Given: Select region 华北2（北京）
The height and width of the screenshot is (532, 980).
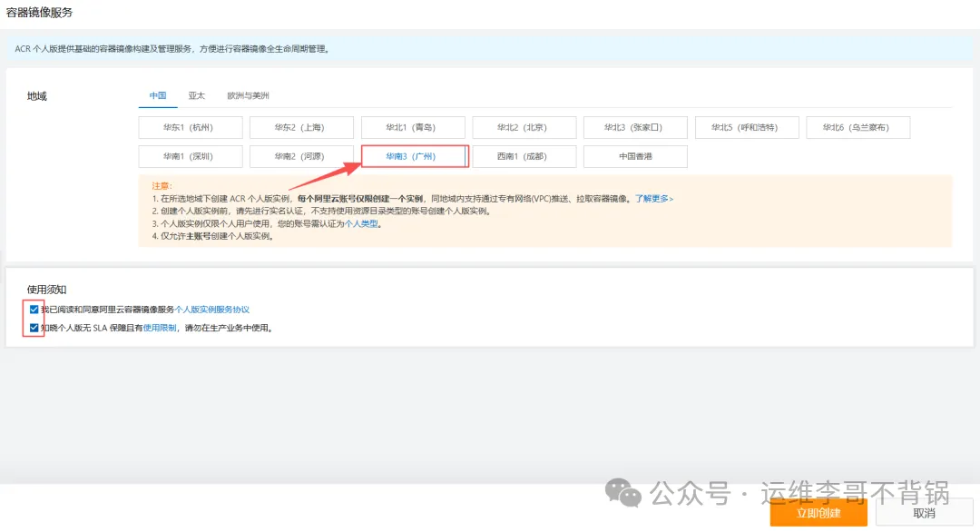Looking at the screenshot, I should point(524,128).
